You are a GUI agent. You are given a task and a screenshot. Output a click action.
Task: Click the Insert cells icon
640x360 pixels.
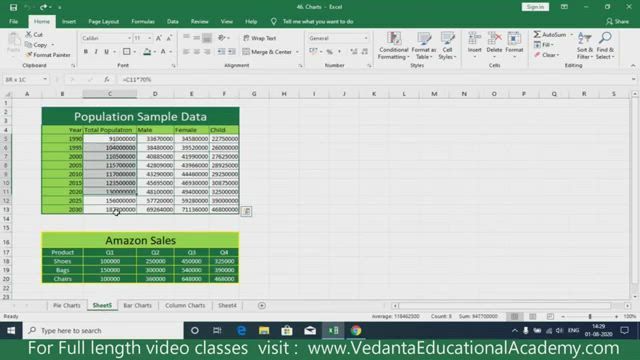474,39
